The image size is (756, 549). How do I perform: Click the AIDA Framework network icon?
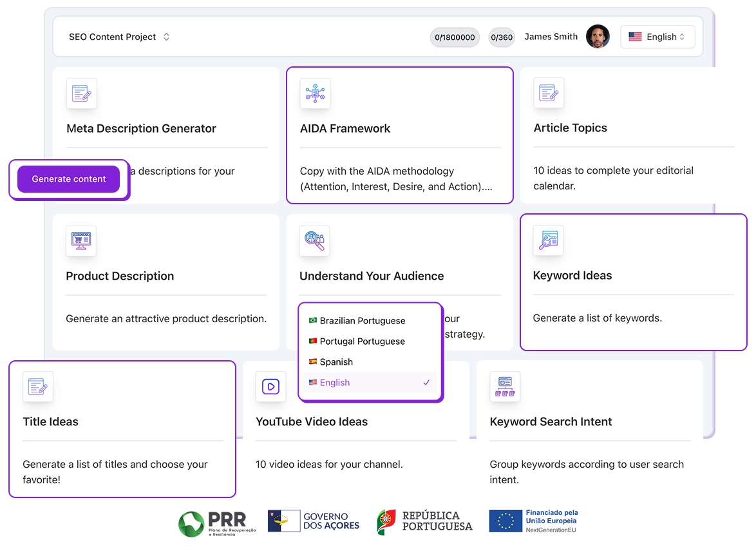[x=314, y=93]
